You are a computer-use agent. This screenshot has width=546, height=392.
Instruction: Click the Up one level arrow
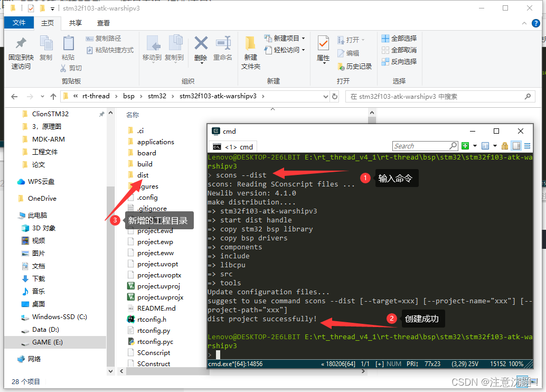53,97
